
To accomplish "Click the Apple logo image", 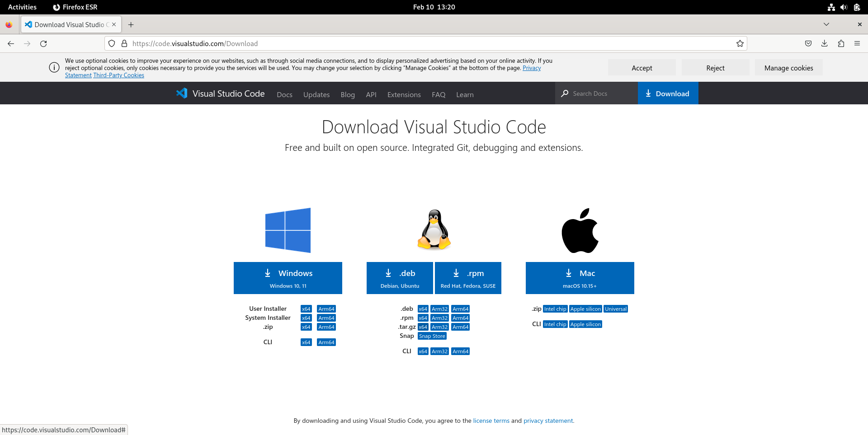I will (x=580, y=230).
